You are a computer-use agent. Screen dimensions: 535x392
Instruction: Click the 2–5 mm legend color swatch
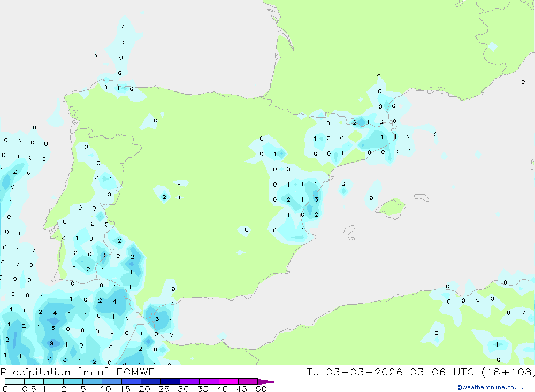tap(73, 381)
